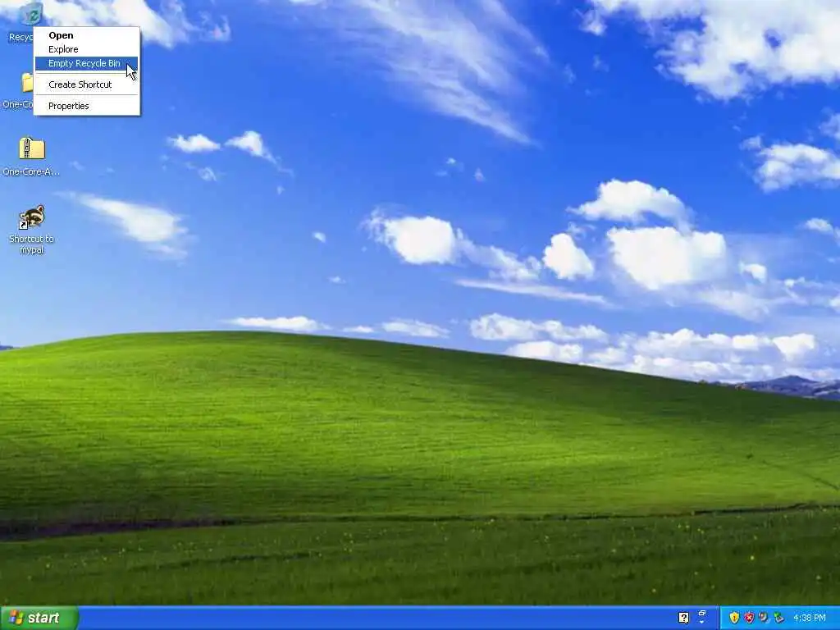The image size is (840, 630).
Task: Click the language bar help question-mark icon
Action: coord(683,618)
